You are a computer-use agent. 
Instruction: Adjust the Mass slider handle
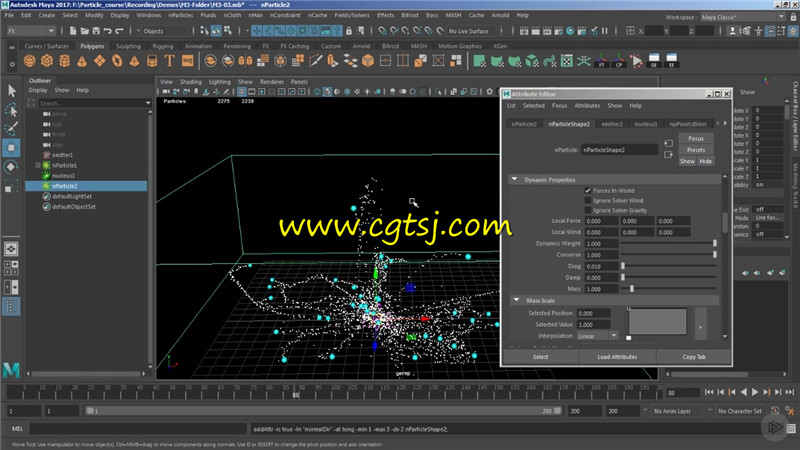coord(632,289)
